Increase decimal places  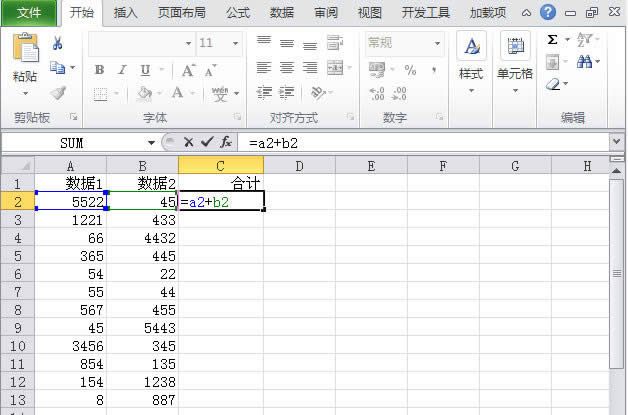click(377, 94)
